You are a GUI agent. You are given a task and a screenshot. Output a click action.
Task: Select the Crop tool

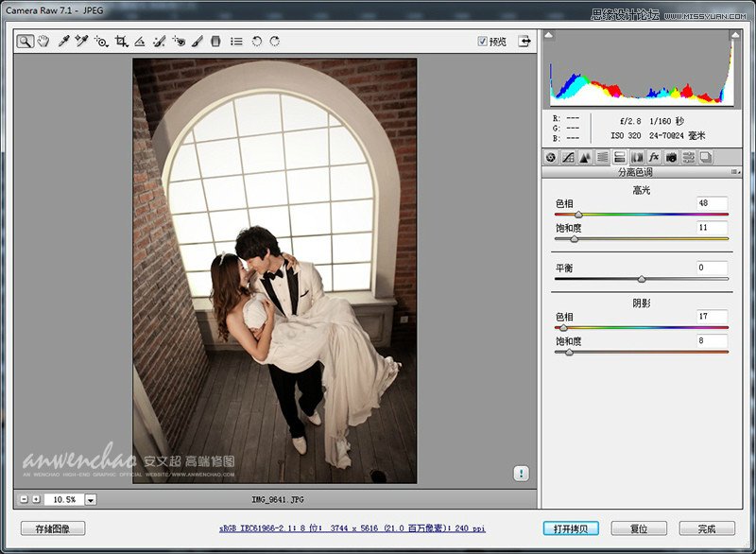[x=121, y=41]
